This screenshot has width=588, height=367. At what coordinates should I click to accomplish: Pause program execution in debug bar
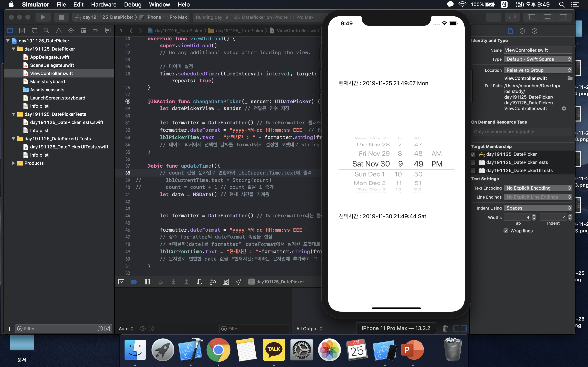pos(147,282)
